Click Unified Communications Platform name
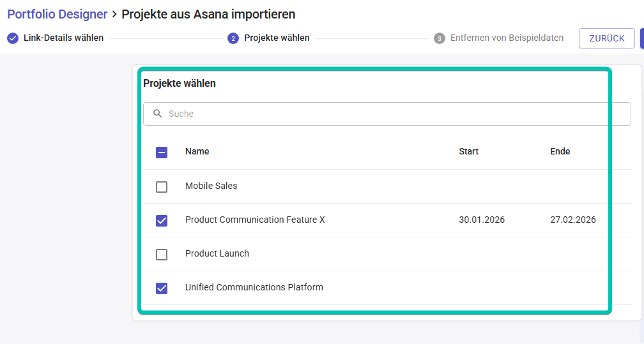The height and width of the screenshot is (344, 644). click(254, 287)
